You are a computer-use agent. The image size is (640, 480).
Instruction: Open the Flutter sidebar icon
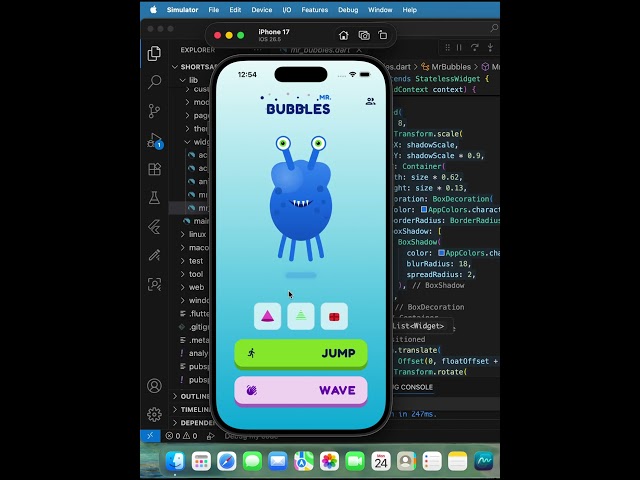(x=154, y=227)
